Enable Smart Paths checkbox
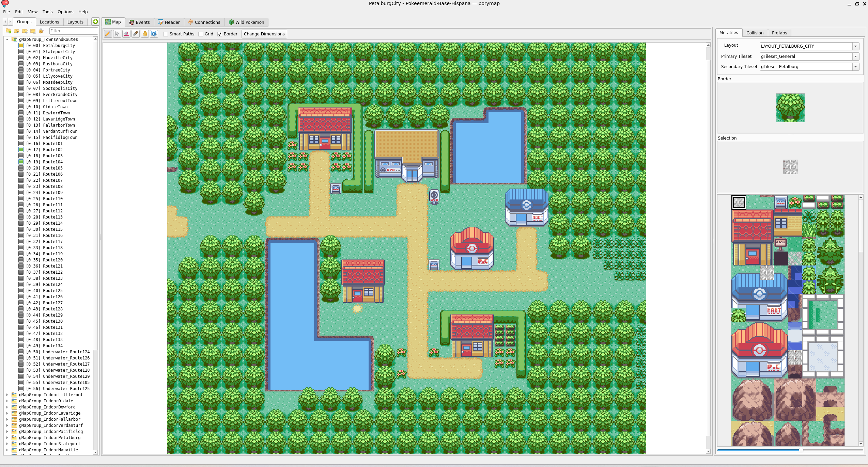 click(166, 34)
